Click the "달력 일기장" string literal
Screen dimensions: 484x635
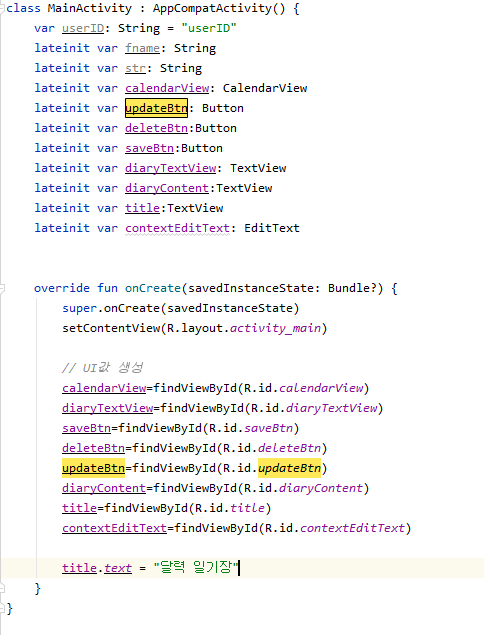[196, 567]
